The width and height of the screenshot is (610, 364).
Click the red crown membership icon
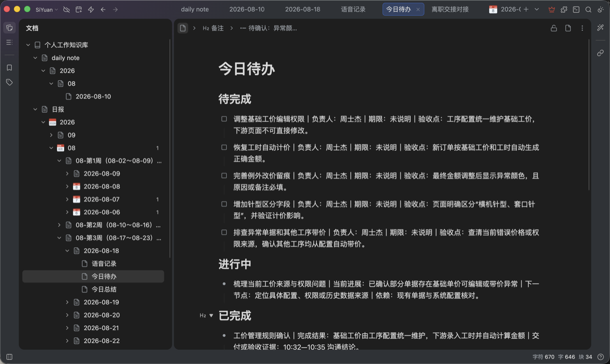click(x=552, y=10)
